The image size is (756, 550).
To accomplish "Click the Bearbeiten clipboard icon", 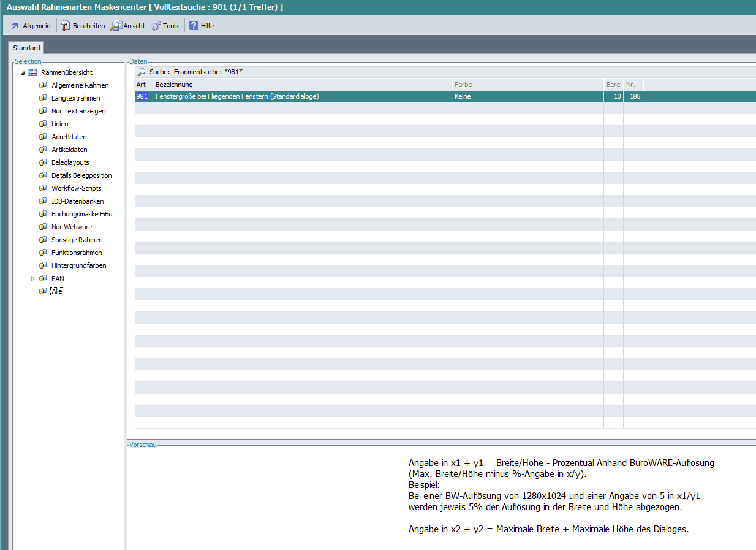I will pyautogui.click(x=65, y=26).
